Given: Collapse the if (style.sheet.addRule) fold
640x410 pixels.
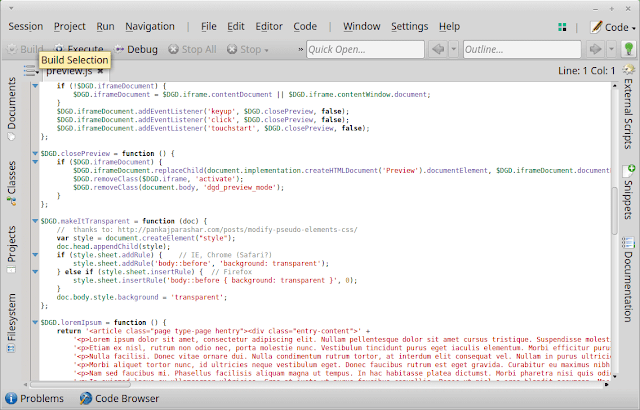Looking at the screenshot, I should (35, 255).
